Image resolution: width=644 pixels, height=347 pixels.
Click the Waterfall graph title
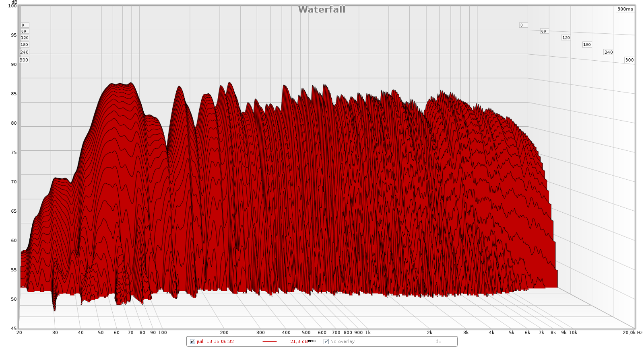pyautogui.click(x=322, y=10)
